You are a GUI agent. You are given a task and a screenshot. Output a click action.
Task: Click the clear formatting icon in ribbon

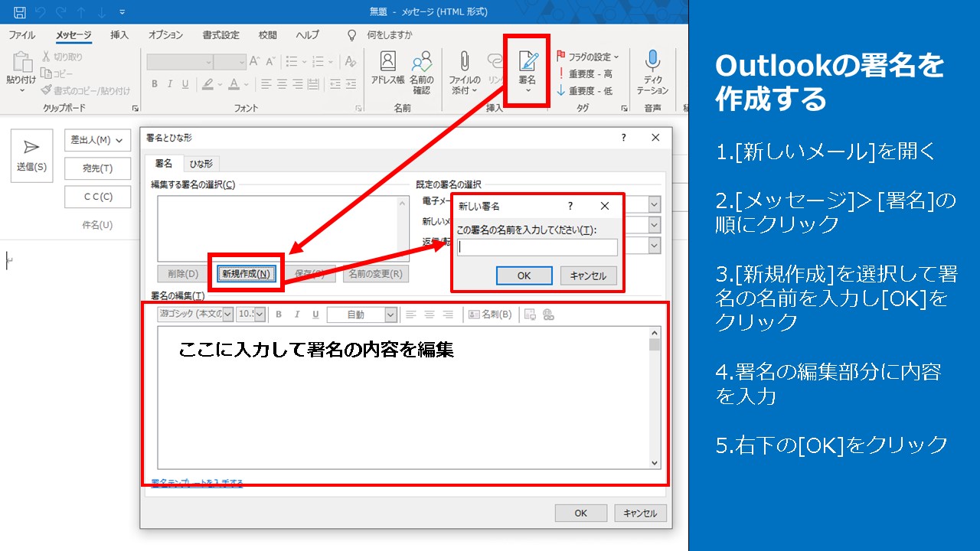[x=350, y=62]
